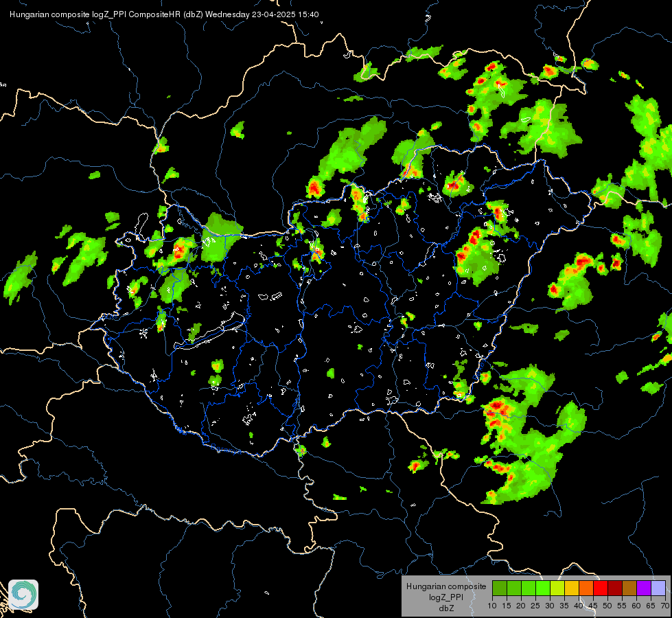Select the dark red 50-55 dBZ swatch
This screenshot has height=618, width=672.
(x=615, y=588)
